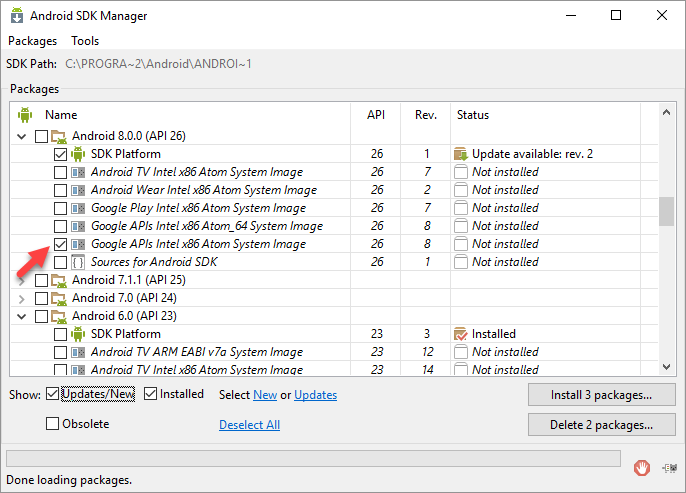Image resolution: width=686 pixels, height=493 pixels.
Task: Toggle the Installed show filter
Action: pos(150,394)
